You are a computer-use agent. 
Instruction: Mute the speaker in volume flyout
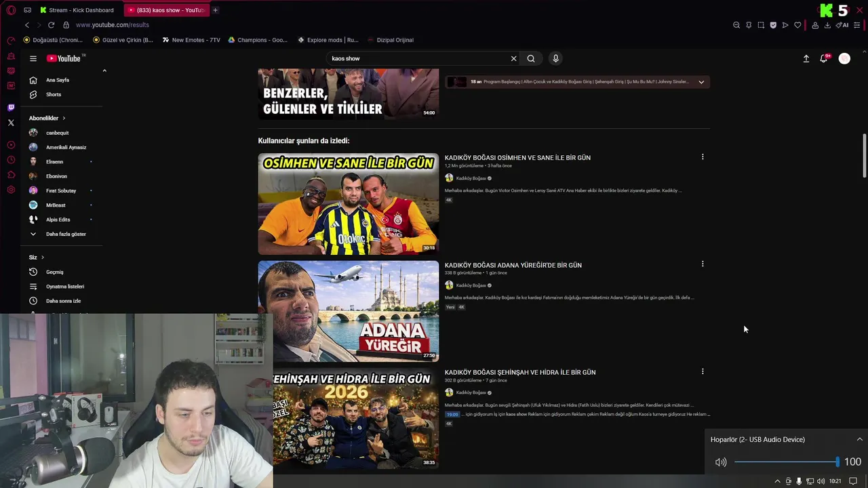(x=721, y=462)
